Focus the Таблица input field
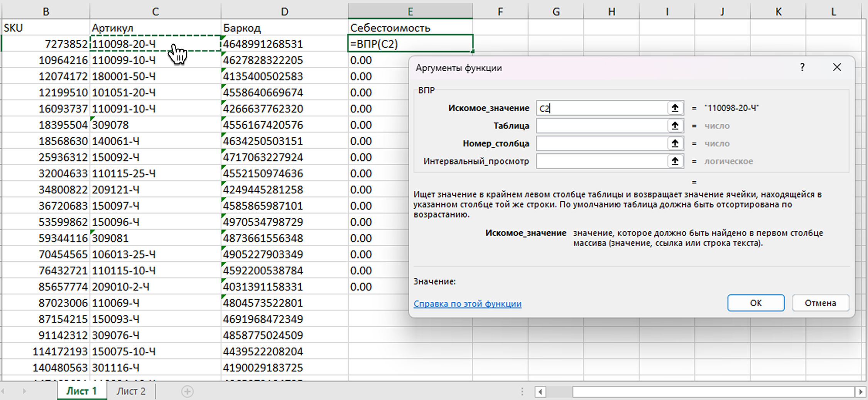The image size is (868, 400). pyautogui.click(x=601, y=126)
